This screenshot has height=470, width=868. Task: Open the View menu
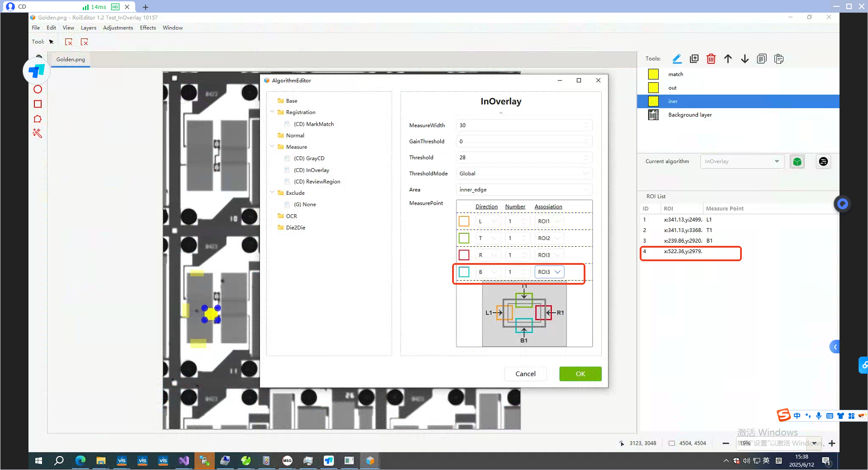68,28
